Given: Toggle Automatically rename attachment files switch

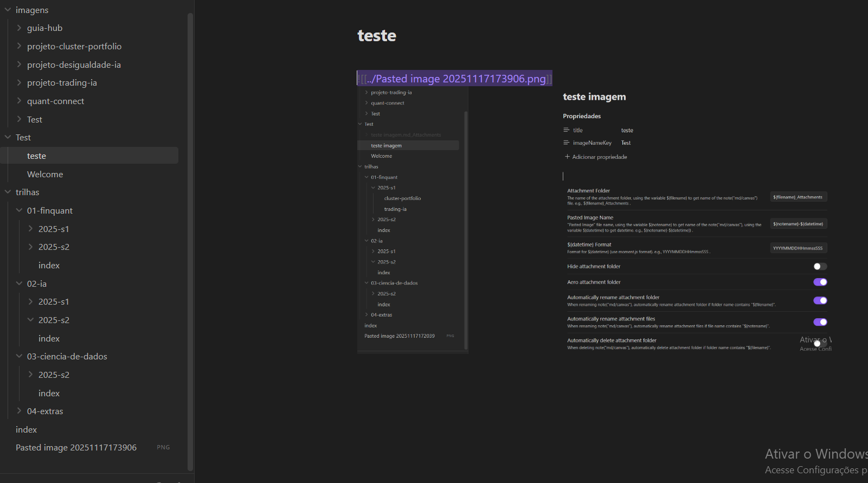Looking at the screenshot, I should point(820,322).
